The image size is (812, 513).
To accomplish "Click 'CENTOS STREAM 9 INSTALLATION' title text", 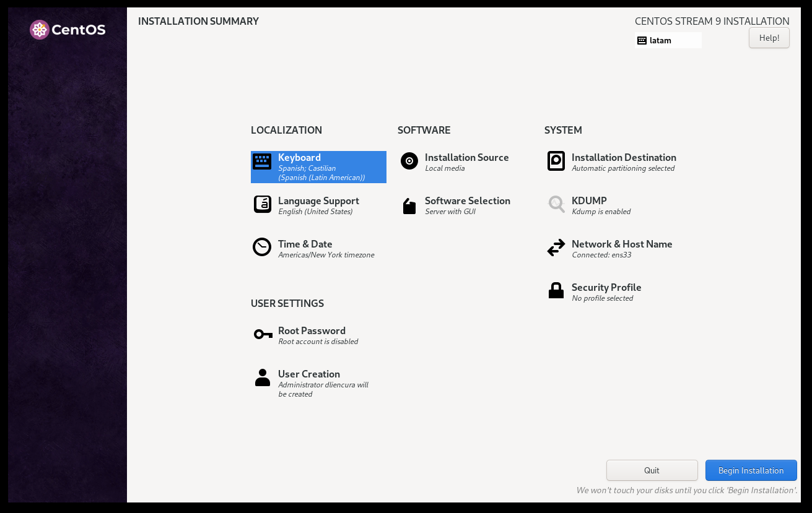I will 712,21.
